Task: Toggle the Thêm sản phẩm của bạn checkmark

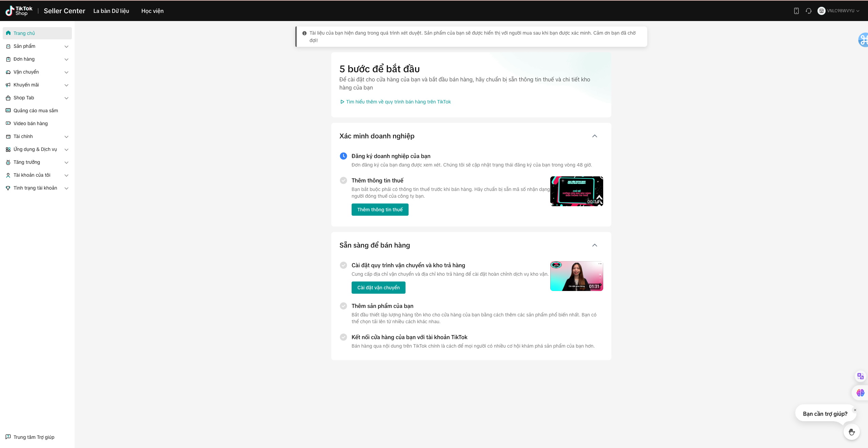Action: [343, 306]
